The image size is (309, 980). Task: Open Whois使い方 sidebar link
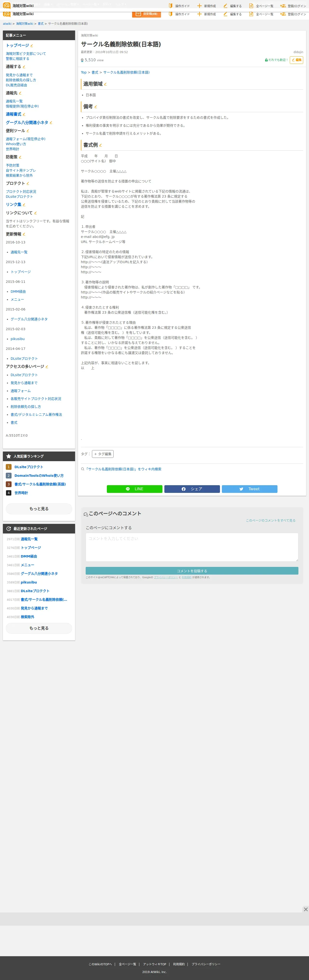coord(16,144)
